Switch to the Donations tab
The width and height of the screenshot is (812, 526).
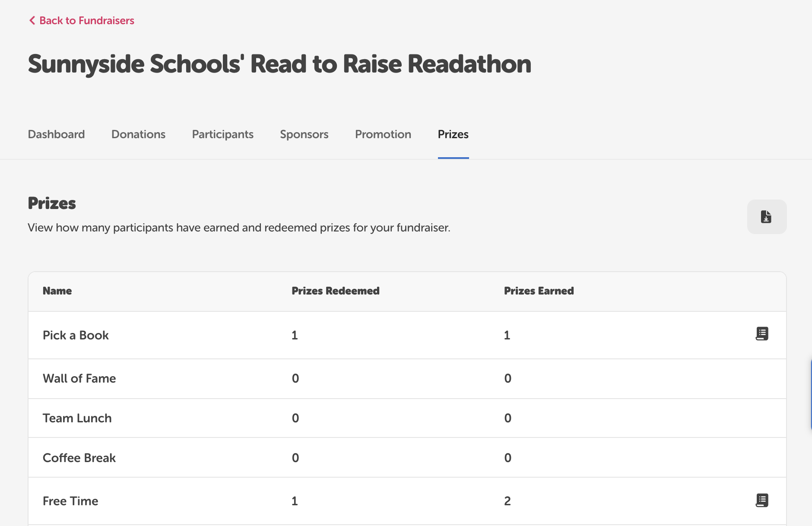pyautogui.click(x=138, y=134)
